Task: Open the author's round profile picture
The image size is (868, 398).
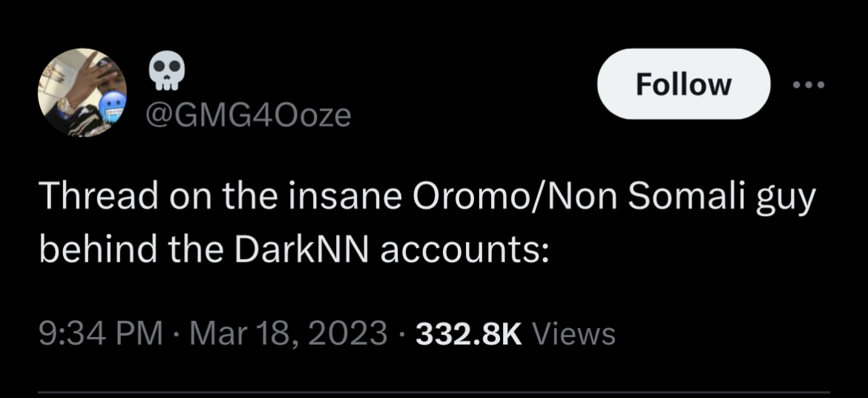Action: pyautogui.click(x=82, y=93)
